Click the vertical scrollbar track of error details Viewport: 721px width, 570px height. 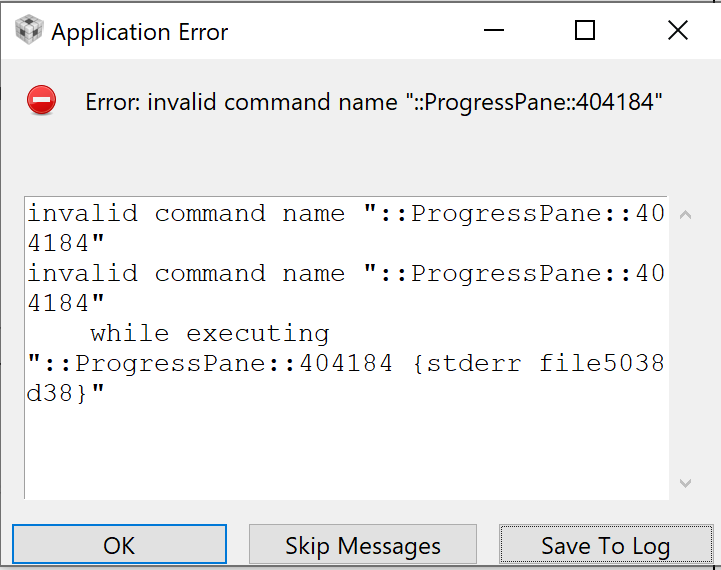point(685,350)
